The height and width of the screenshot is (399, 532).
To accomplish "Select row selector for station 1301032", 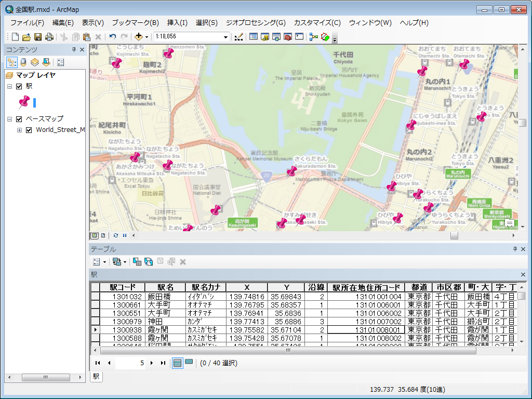I will (96, 297).
